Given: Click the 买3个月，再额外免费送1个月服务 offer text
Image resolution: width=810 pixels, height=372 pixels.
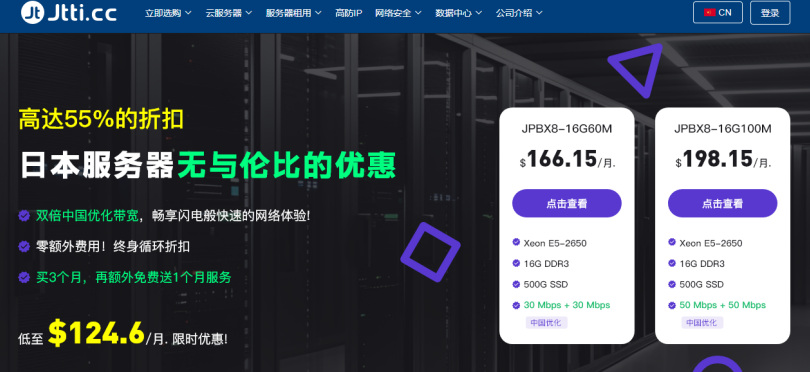Looking at the screenshot, I should tap(133, 277).
